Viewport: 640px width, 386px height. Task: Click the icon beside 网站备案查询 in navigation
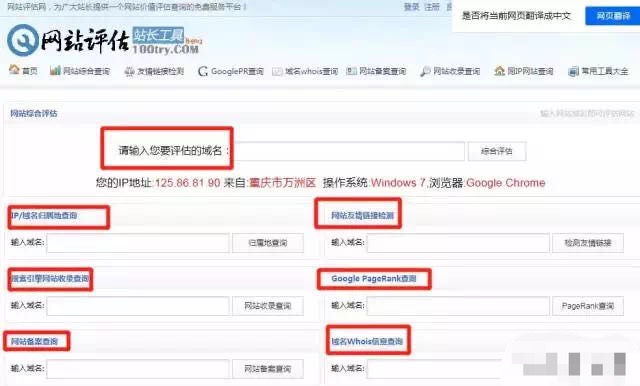pyautogui.click(x=351, y=71)
